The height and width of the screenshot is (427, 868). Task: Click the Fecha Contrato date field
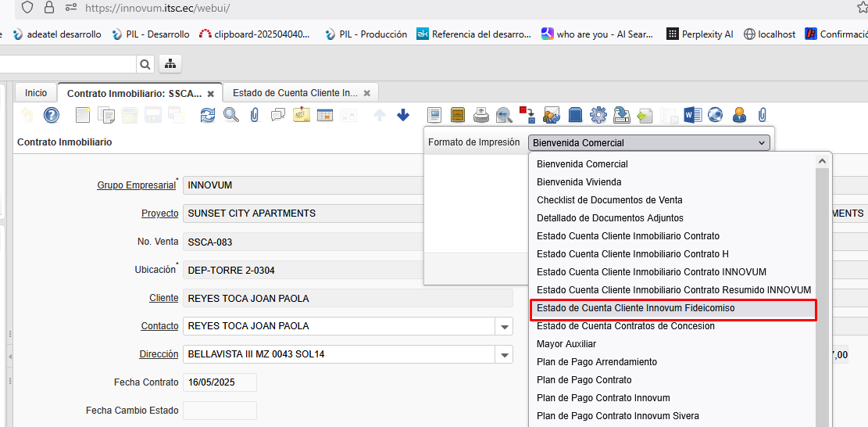coord(219,382)
